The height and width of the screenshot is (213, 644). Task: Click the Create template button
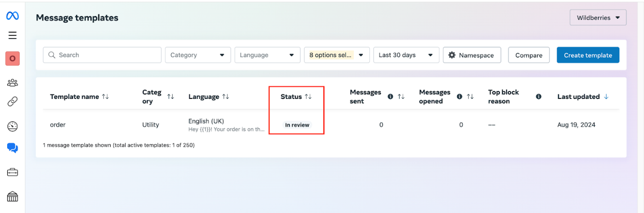pos(588,55)
